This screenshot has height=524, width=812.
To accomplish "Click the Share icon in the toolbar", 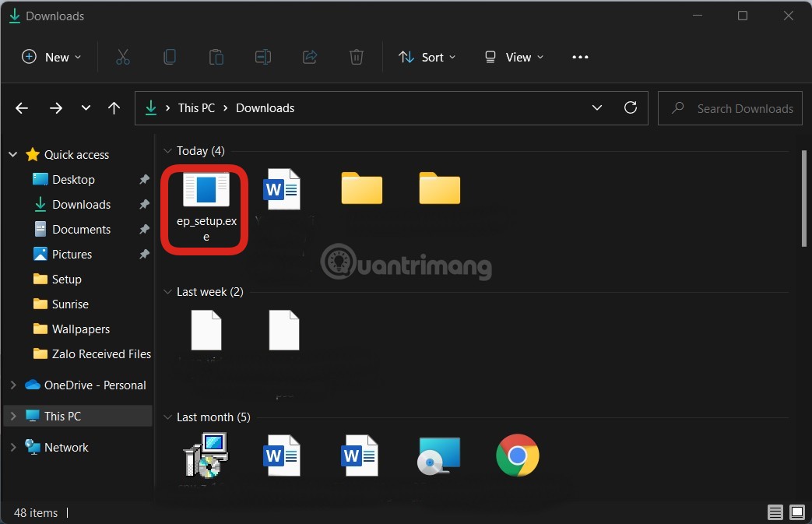I will 310,57.
